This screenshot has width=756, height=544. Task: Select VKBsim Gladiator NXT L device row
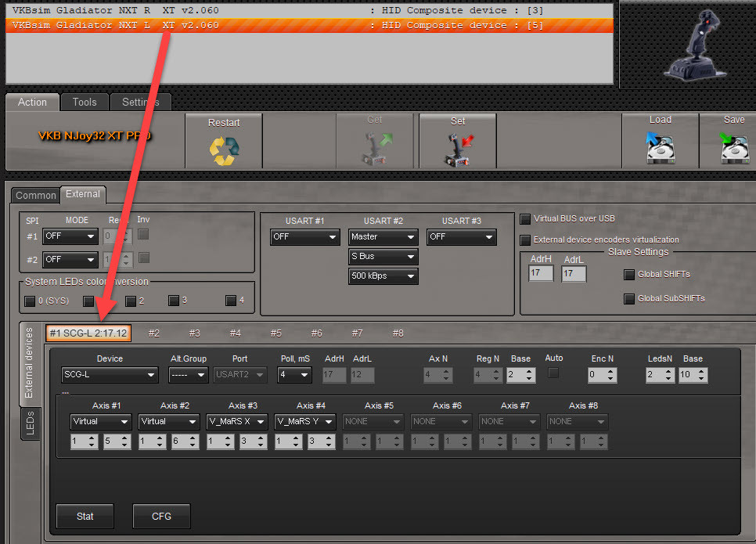(309, 25)
